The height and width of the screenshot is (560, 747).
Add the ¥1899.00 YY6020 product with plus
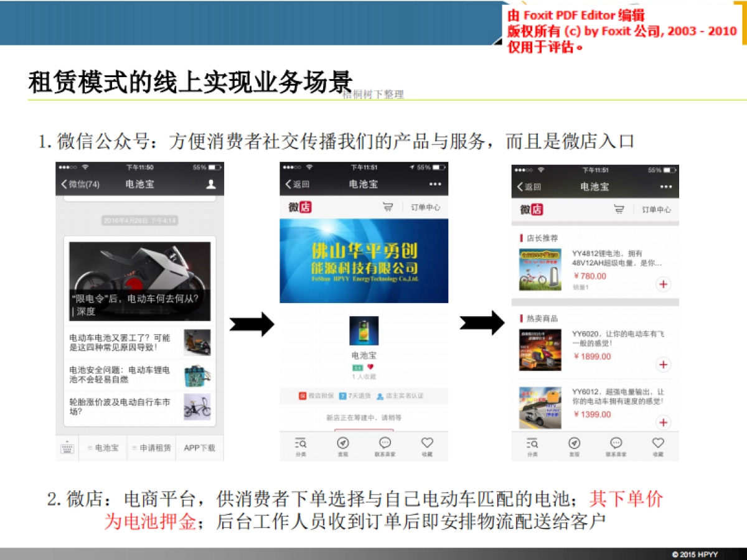coord(663,365)
